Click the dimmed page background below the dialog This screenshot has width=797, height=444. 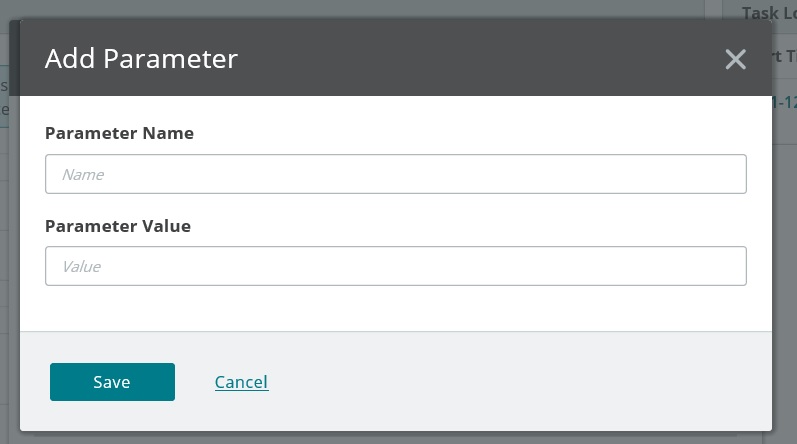pyautogui.click(x=400, y=438)
